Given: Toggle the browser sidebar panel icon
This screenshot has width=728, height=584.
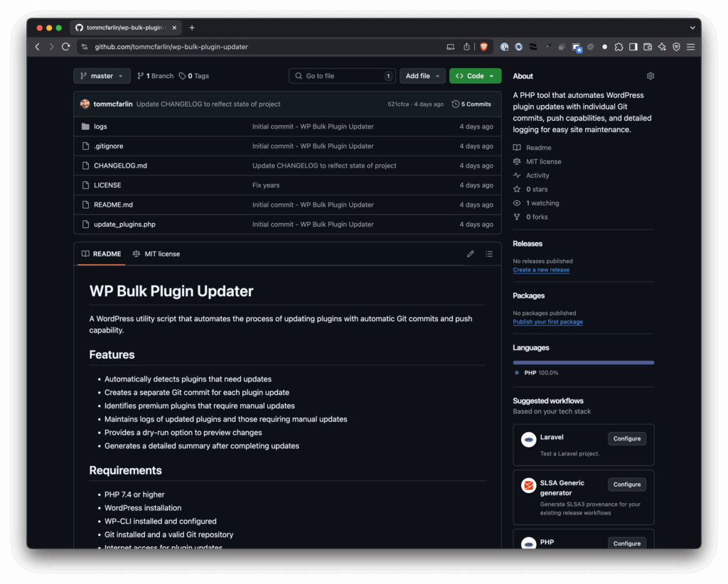Looking at the screenshot, I should (x=633, y=47).
